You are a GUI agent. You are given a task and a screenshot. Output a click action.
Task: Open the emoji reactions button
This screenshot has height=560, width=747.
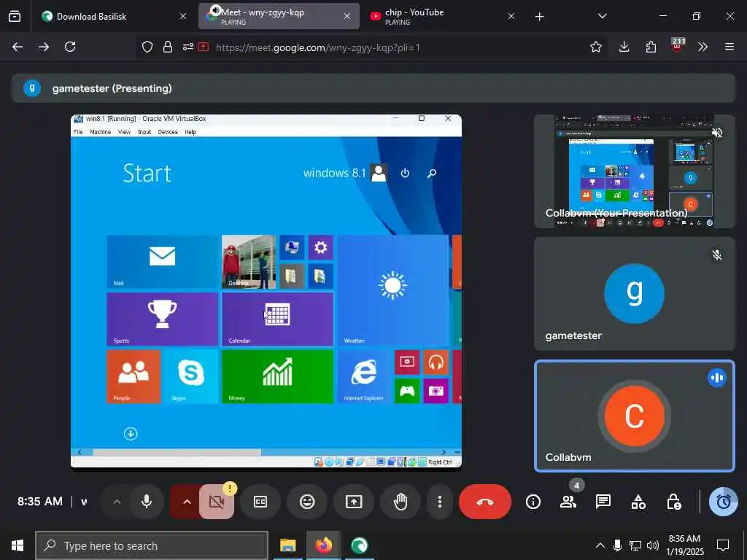tap(307, 502)
